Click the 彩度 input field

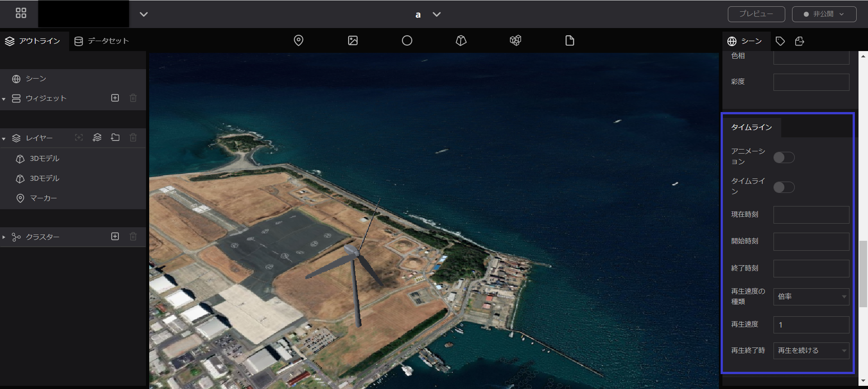click(x=811, y=82)
